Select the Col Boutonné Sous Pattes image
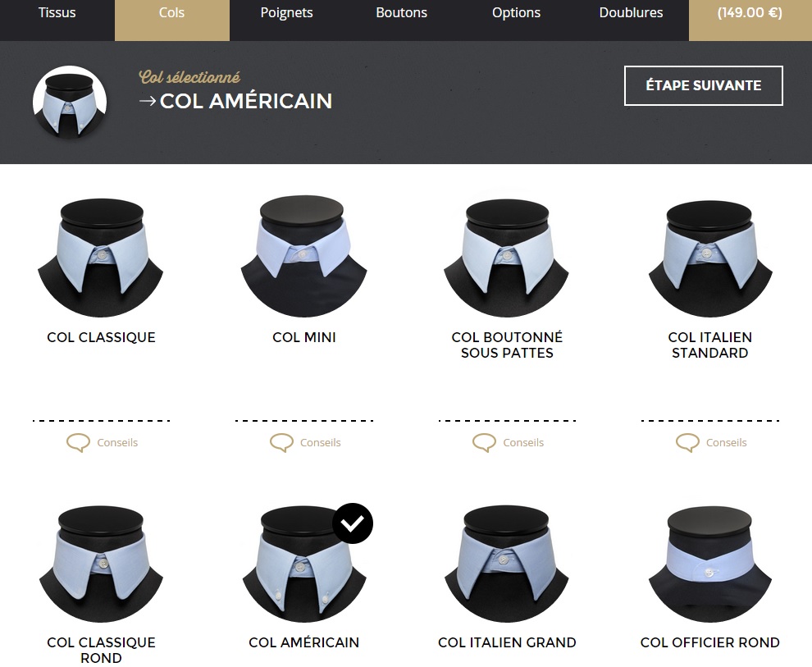The width and height of the screenshot is (812, 667). (507, 258)
